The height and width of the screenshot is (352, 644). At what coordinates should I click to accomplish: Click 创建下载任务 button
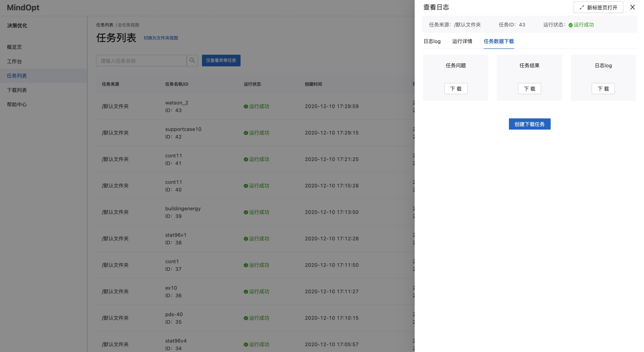tap(529, 124)
